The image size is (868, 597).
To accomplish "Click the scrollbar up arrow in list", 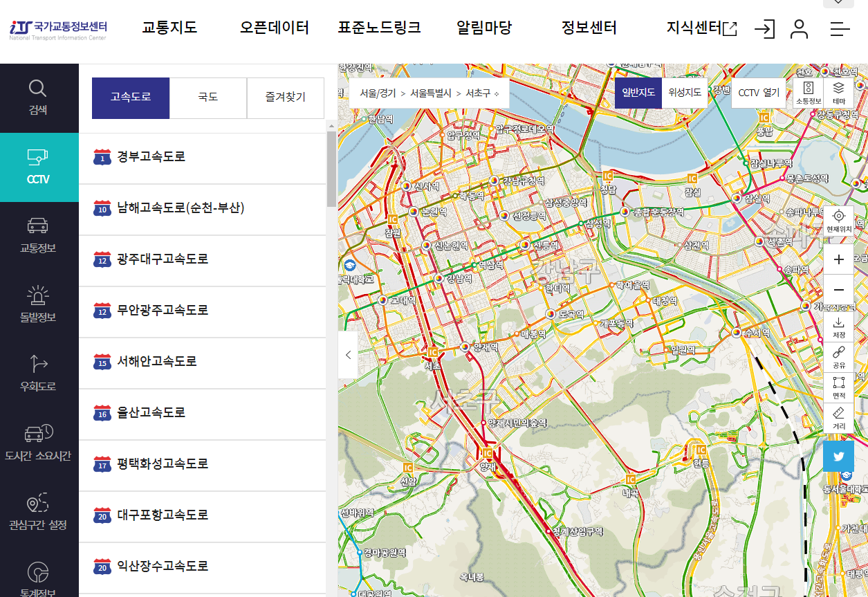I will [331, 126].
